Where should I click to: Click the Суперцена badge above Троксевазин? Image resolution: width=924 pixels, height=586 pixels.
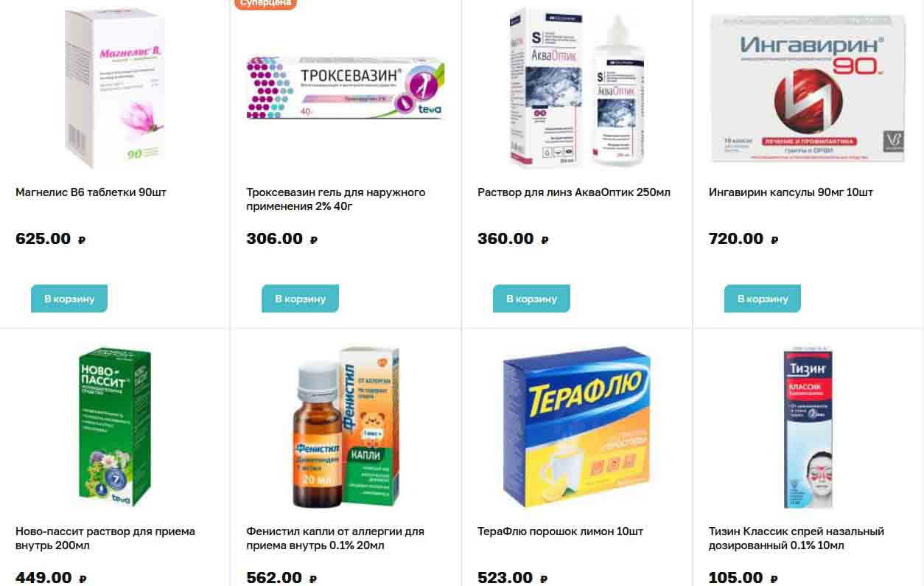(266, 3)
